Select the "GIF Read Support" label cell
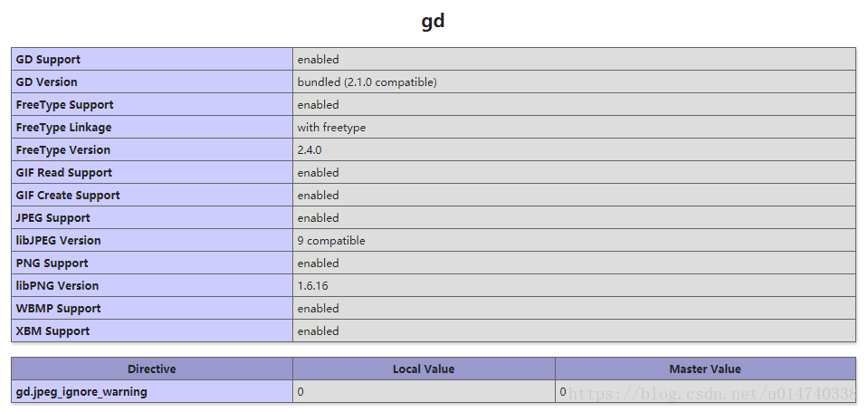868x412 pixels. point(152,173)
